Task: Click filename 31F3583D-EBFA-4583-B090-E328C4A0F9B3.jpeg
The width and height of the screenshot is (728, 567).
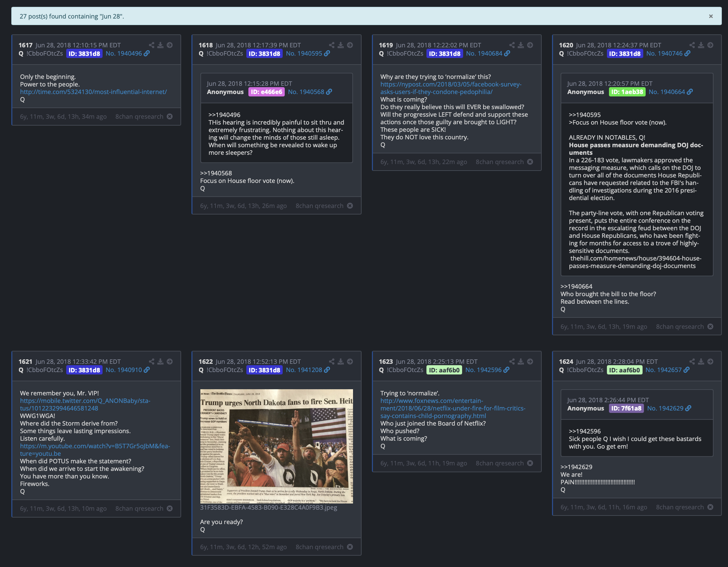Action: click(x=269, y=508)
